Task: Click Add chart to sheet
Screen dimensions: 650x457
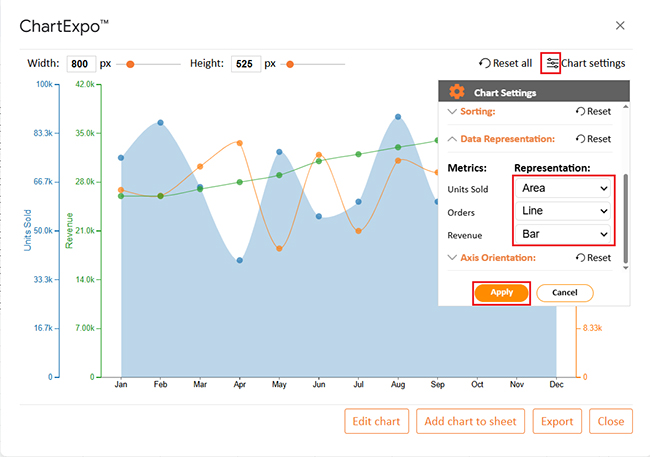Action: point(469,421)
